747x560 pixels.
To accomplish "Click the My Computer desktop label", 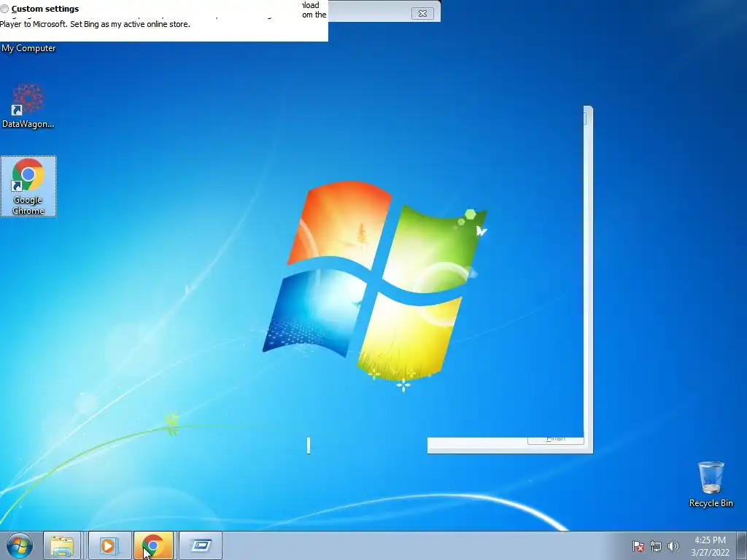I will 28,48.
